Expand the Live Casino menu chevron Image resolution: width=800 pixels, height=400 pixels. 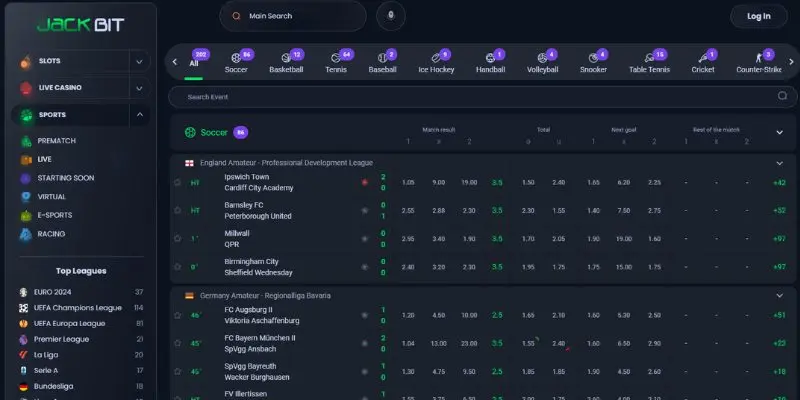pos(139,88)
